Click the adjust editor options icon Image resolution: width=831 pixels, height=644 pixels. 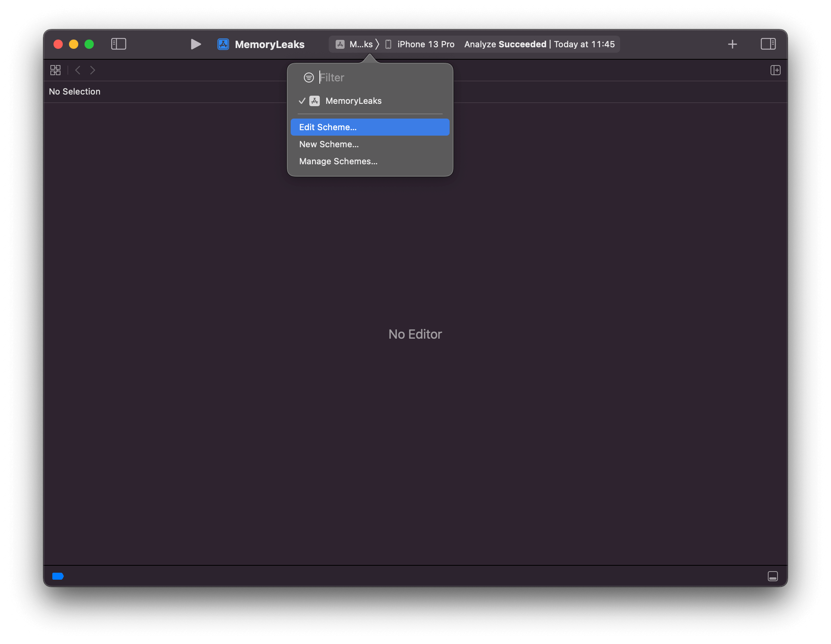click(x=776, y=69)
